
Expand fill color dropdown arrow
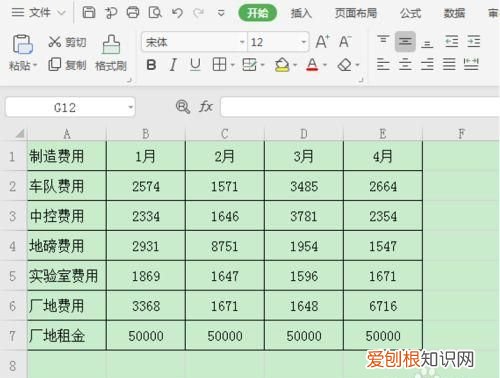(295, 65)
